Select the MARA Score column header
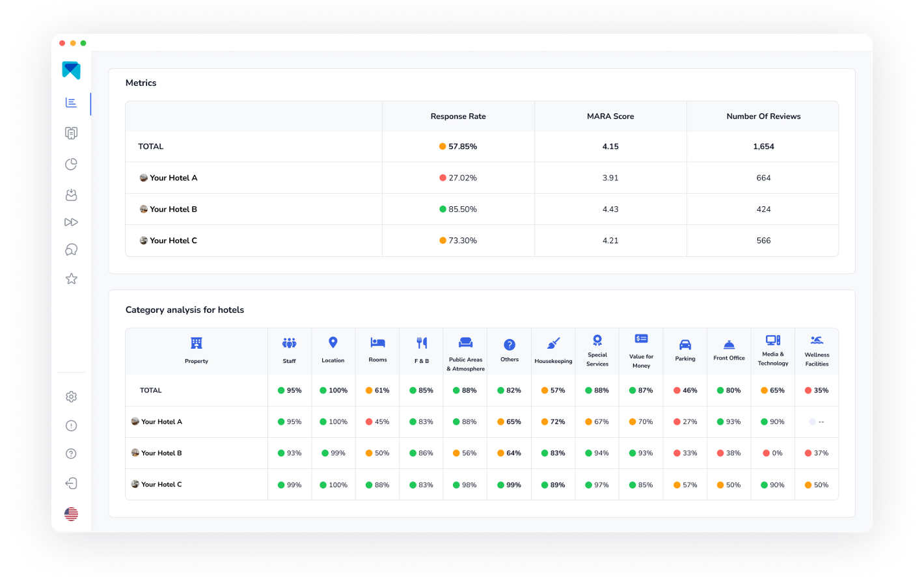This screenshot has width=924, height=577. click(610, 116)
